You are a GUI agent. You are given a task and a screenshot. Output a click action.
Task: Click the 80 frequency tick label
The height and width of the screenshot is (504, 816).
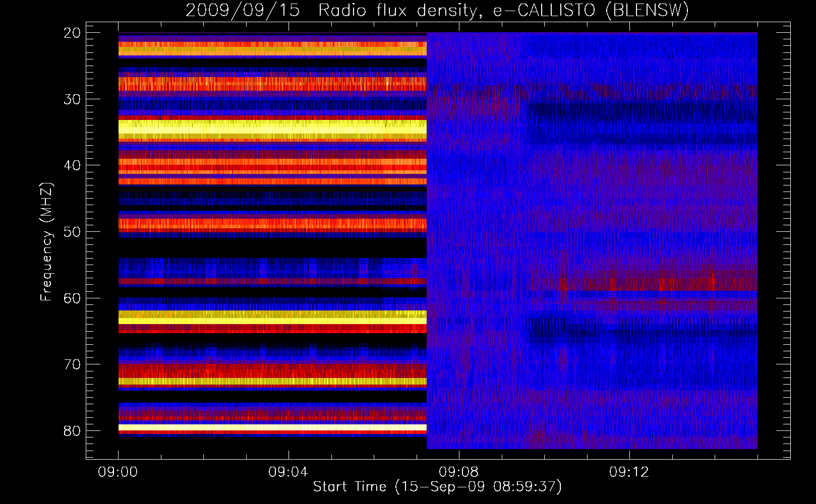[x=72, y=431]
